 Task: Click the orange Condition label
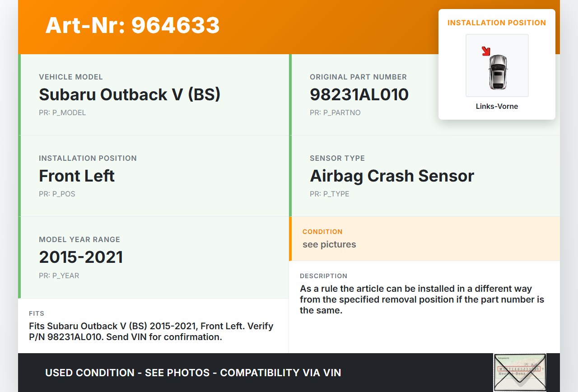(x=322, y=232)
